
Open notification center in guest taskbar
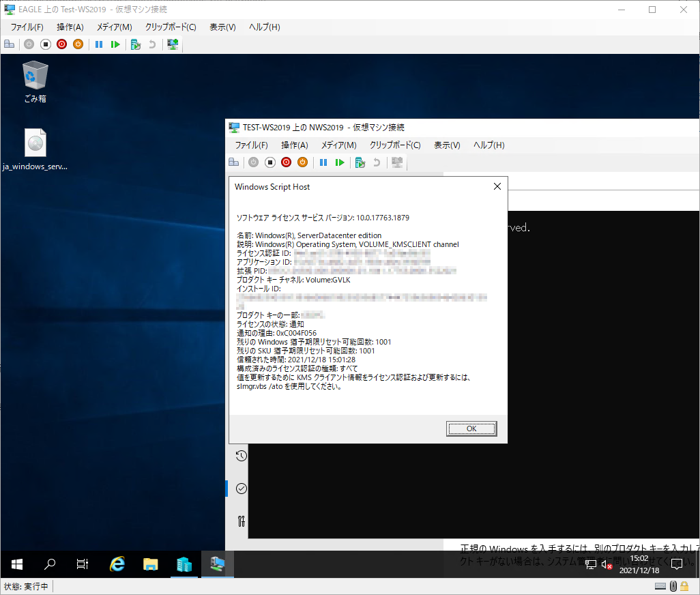point(677,564)
